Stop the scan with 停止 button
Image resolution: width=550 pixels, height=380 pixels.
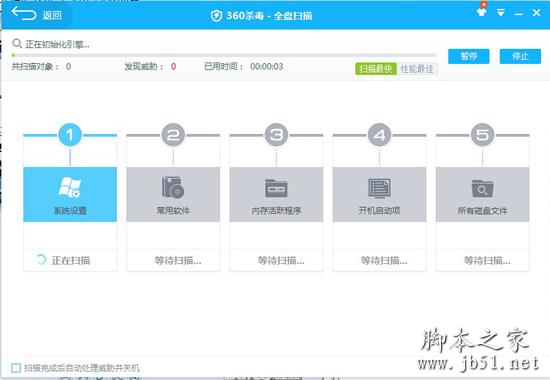point(520,56)
